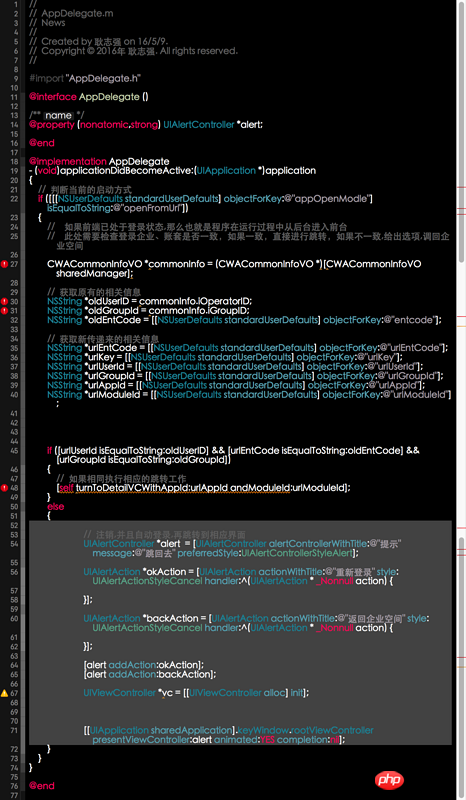Click the red php logo badge
This screenshot has height=800, width=466.
coord(389,780)
